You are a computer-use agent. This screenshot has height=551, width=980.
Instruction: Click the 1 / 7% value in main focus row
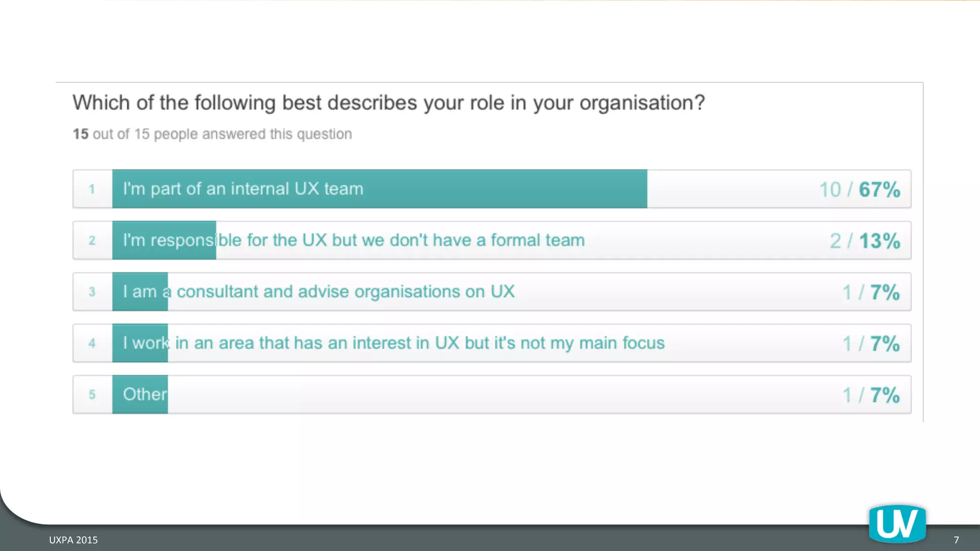tap(871, 343)
